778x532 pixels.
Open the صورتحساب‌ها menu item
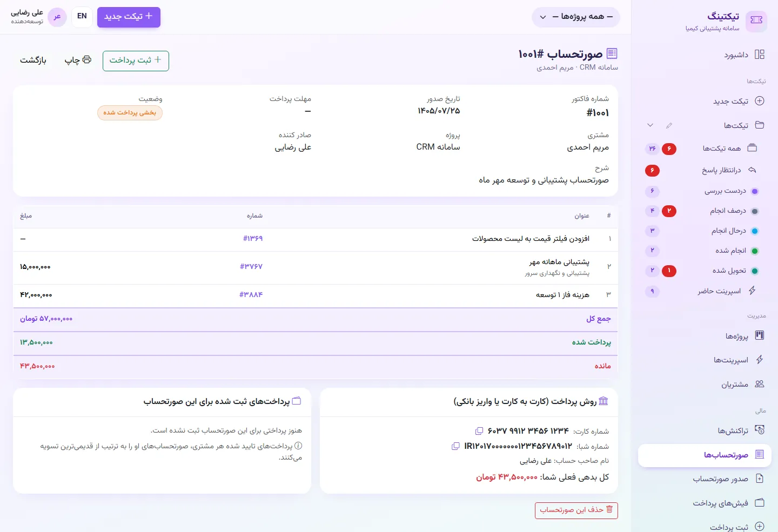point(705,455)
